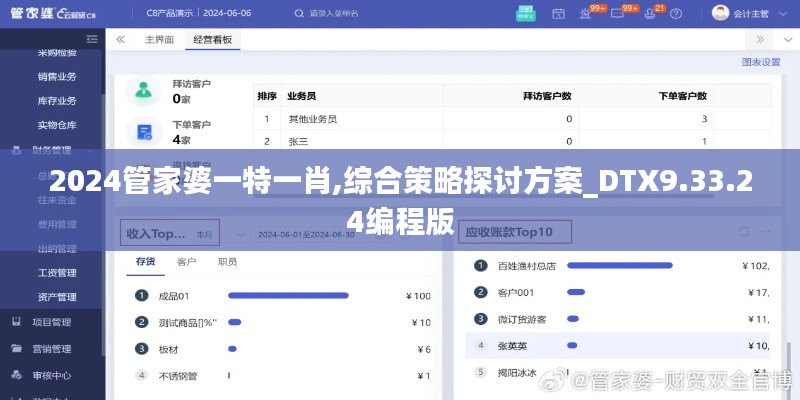Click the 审核中心 sidebar icon
Image resolution: width=800 pixels, height=400 pixels.
click(16, 376)
